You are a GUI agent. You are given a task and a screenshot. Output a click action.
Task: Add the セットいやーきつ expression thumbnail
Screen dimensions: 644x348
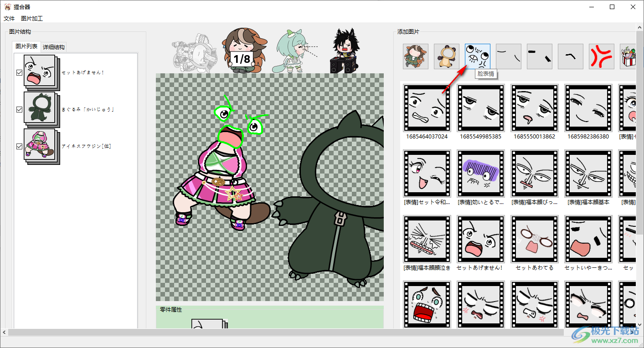click(588, 239)
